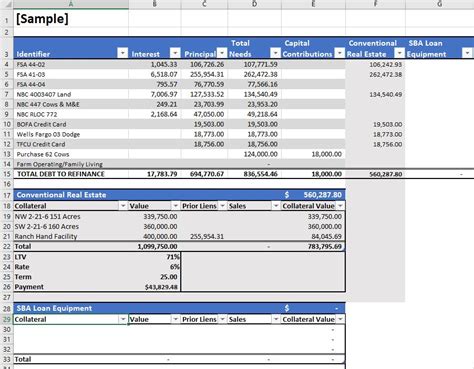This screenshot has width=474, height=369.
Task: Select the SBA Loan Equipment section header row 28
Action: click(x=179, y=308)
